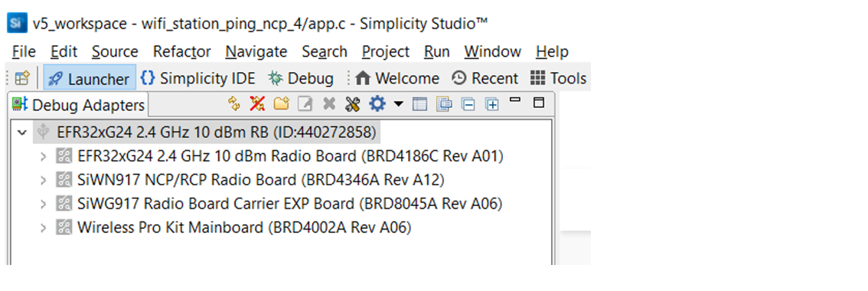868x291 pixels.
Task: Open the Recent projects list
Action: tap(485, 78)
